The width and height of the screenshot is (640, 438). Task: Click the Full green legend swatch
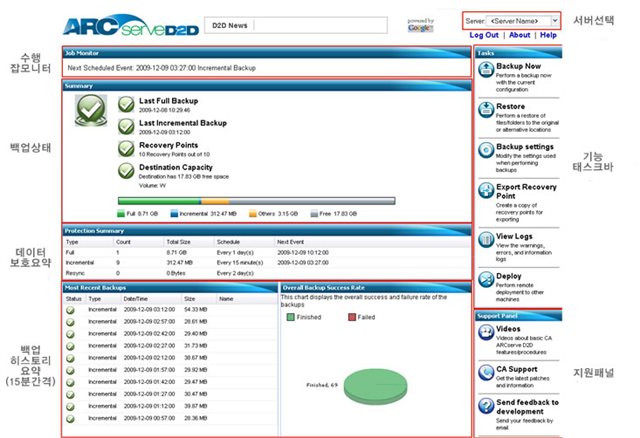(121, 213)
